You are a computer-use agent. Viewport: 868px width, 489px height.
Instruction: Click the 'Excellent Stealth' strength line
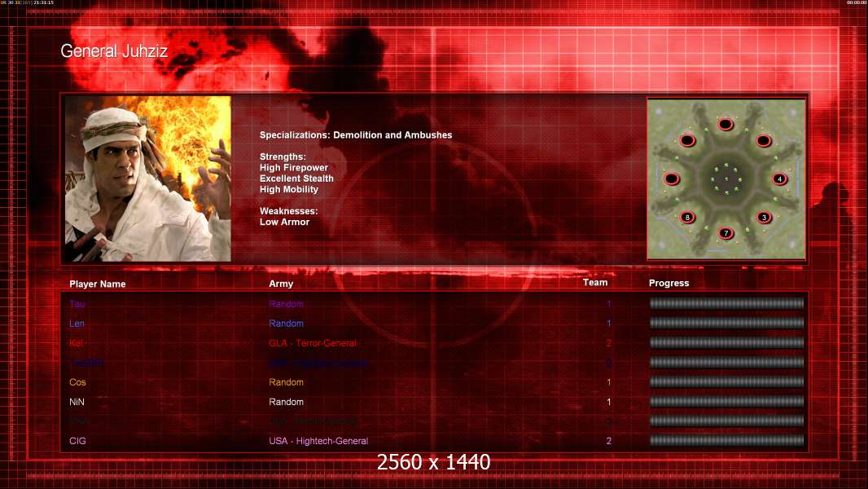tap(296, 178)
